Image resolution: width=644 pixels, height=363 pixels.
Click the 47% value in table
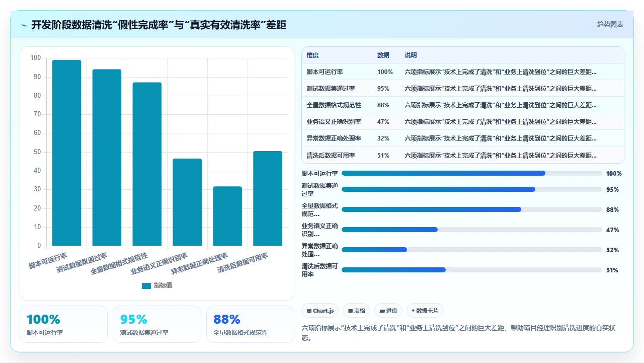(383, 122)
